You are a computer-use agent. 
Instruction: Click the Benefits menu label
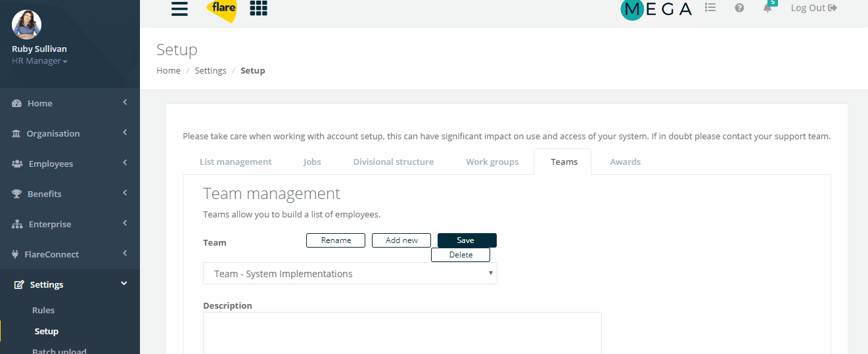tap(45, 194)
